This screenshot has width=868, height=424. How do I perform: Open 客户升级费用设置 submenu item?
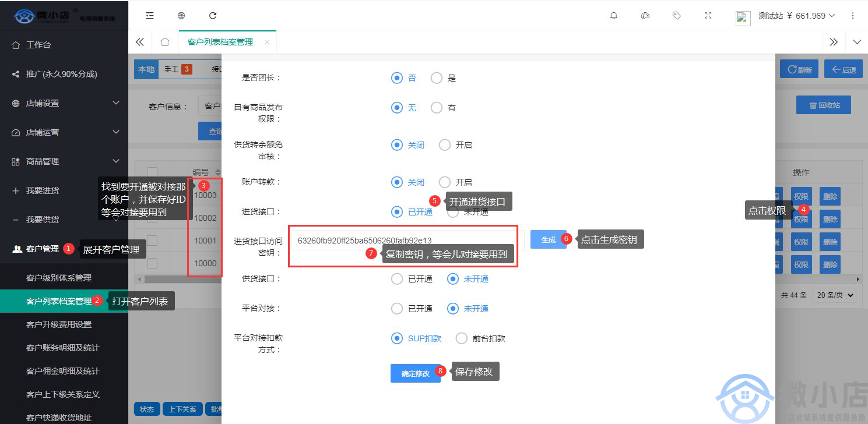64,324
